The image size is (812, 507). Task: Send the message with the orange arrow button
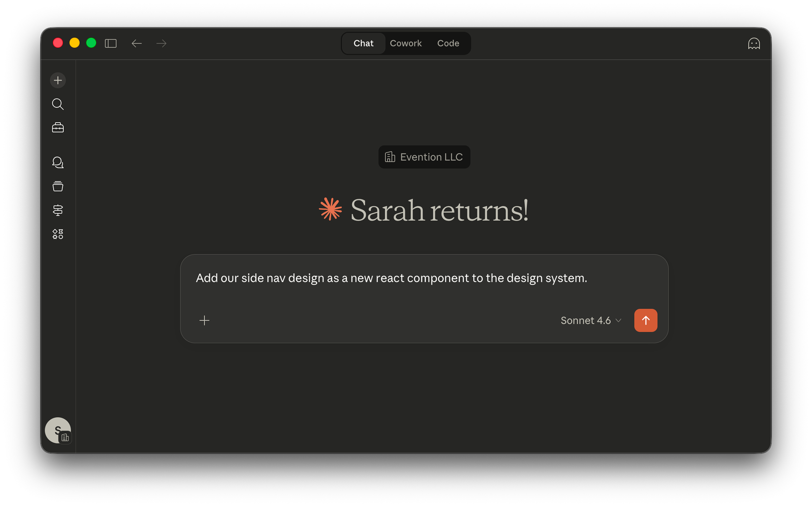[x=645, y=320]
